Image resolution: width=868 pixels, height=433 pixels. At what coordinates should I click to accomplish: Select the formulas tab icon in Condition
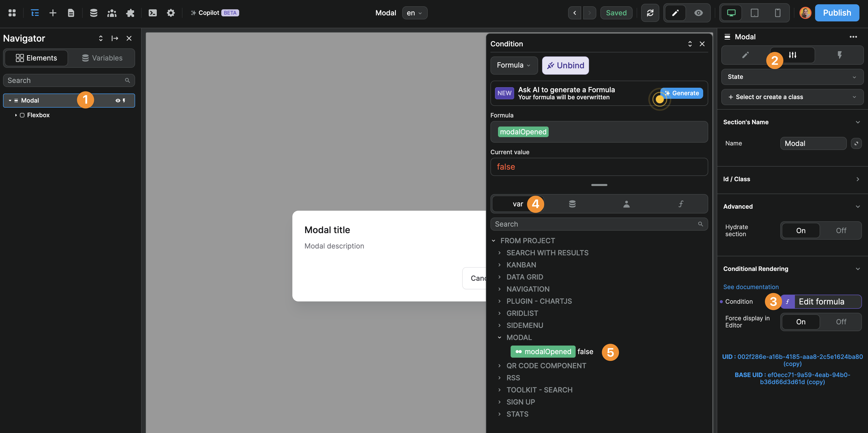[x=681, y=204]
